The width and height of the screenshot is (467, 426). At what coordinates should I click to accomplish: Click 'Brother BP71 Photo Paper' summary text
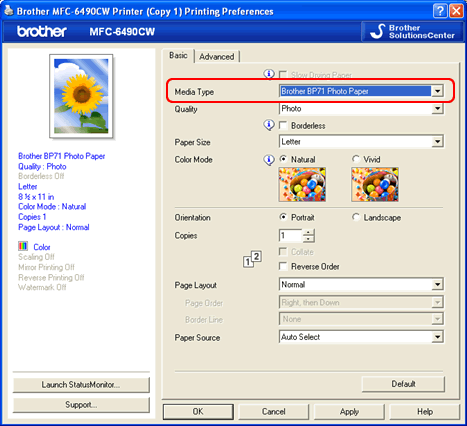click(62, 156)
